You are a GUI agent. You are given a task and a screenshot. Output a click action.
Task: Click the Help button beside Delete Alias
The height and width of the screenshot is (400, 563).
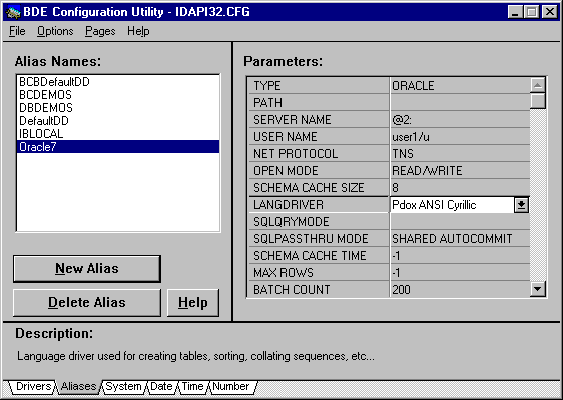pos(193,302)
